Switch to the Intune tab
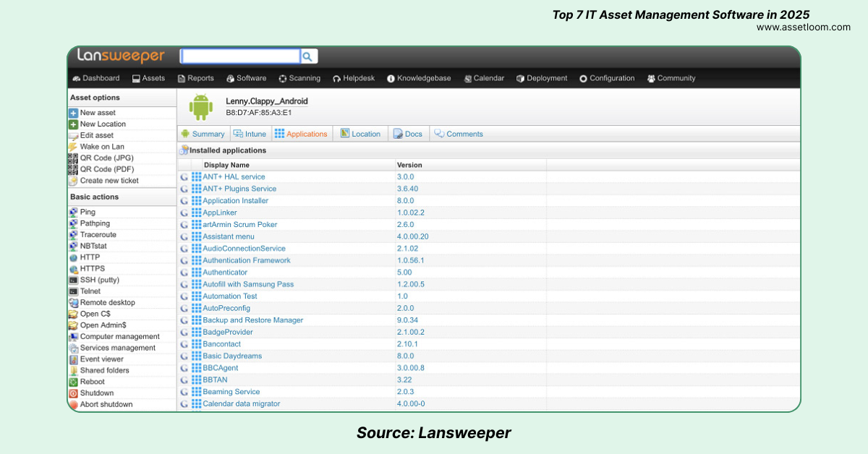868x454 pixels. tap(250, 134)
